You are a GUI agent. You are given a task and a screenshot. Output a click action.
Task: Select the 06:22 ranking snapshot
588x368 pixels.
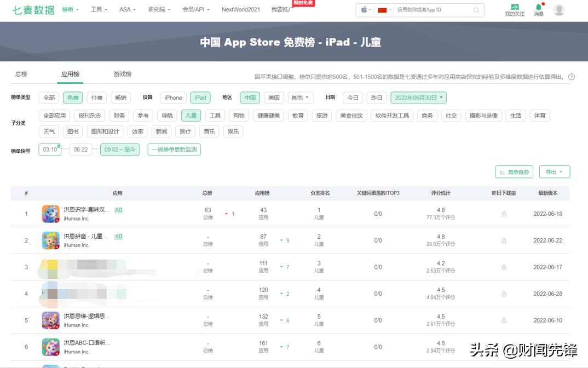click(x=81, y=149)
